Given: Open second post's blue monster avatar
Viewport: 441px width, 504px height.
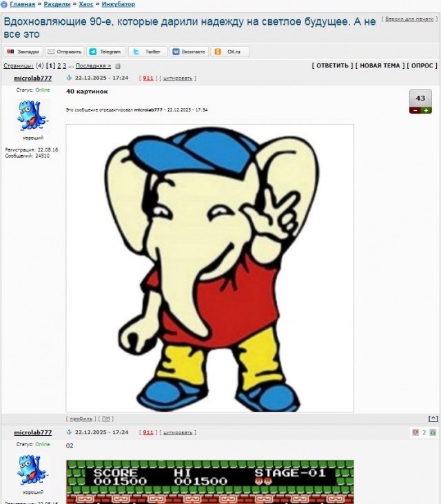Looking at the screenshot, I should pos(32,470).
